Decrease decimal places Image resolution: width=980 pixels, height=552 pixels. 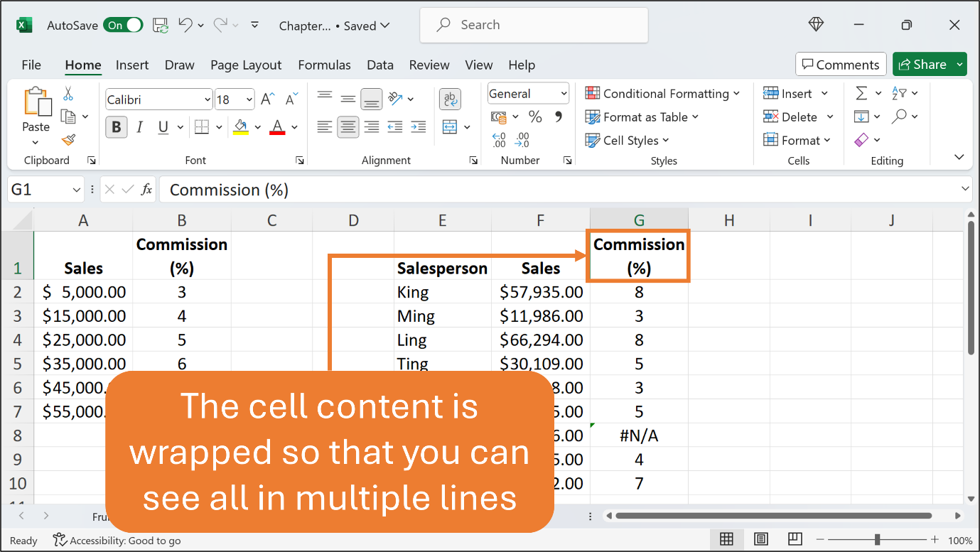tap(523, 140)
